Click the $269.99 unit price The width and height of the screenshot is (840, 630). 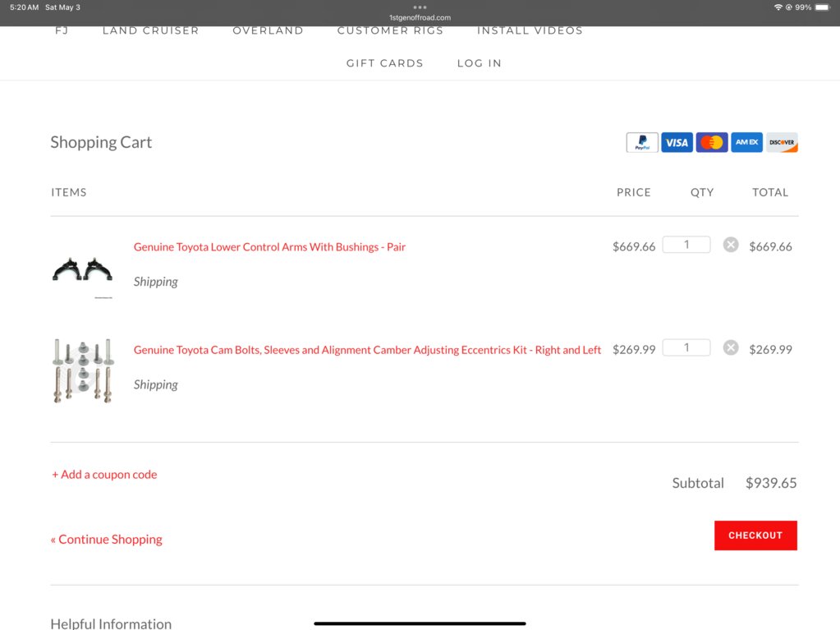coord(634,350)
